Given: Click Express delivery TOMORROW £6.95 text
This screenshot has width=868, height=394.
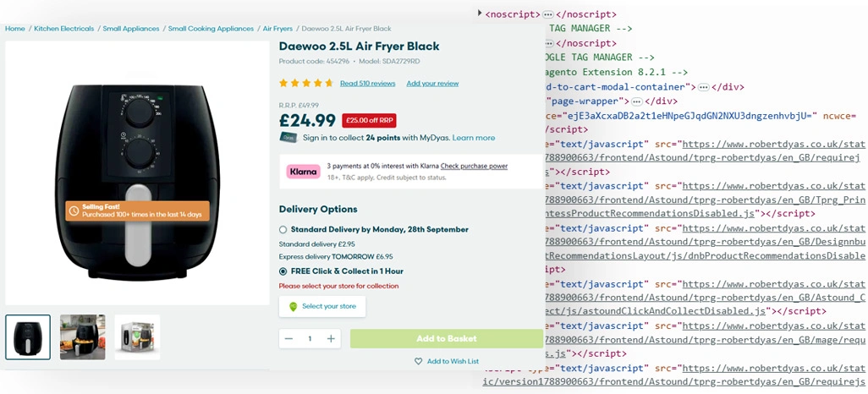Looking at the screenshot, I should tap(336, 257).
